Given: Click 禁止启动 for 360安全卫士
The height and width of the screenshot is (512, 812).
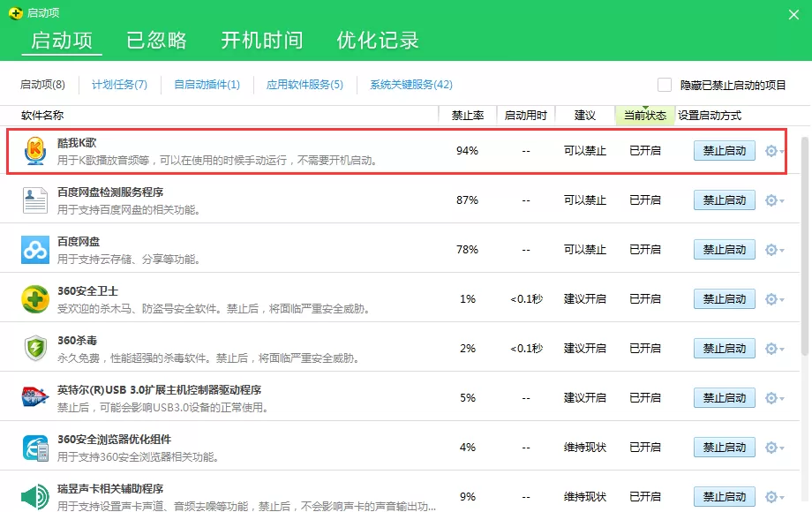Looking at the screenshot, I should click(x=725, y=299).
